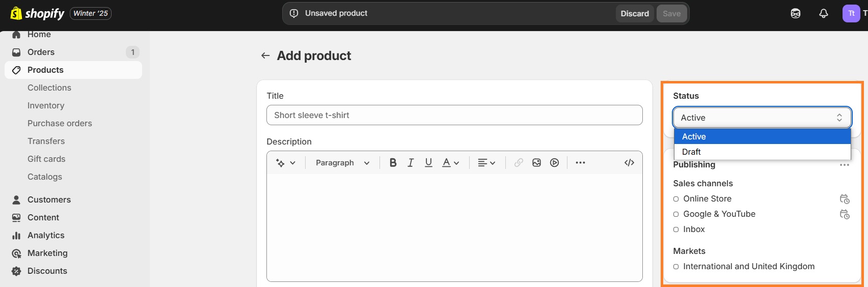Click the Shopify logo
Screen dimensions: 868x287
37,13
